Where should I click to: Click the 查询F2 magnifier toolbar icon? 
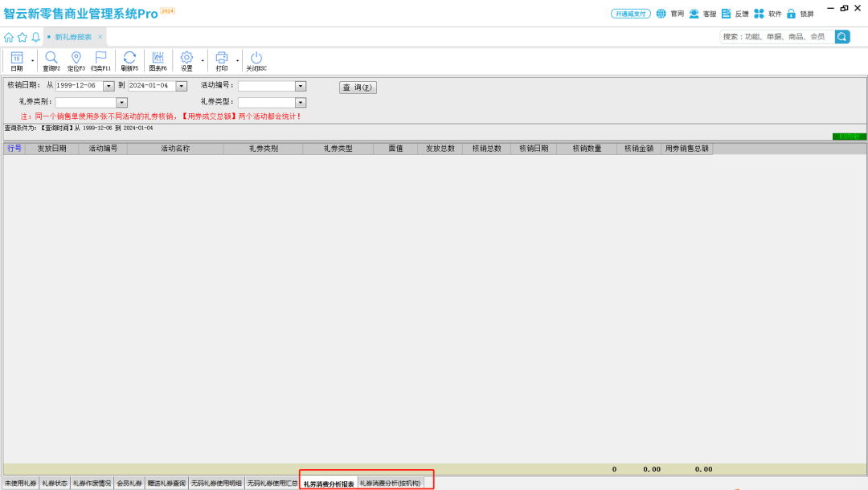pyautogui.click(x=51, y=59)
